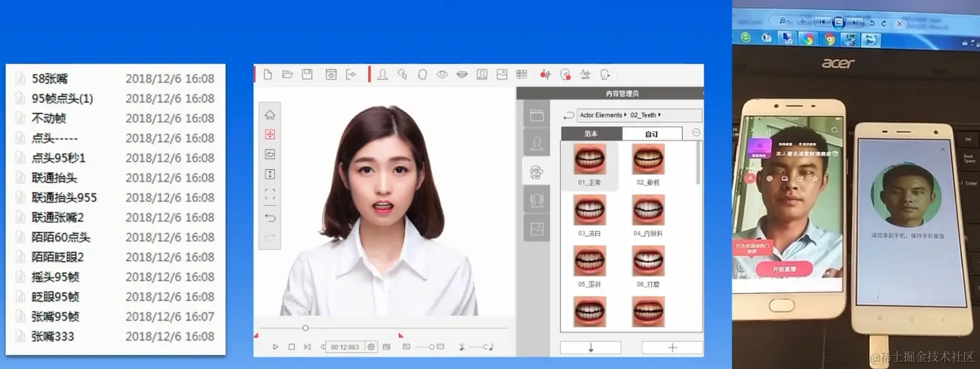Stop playback with the square button
Screen dimensions: 980x369
tap(292, 346)
